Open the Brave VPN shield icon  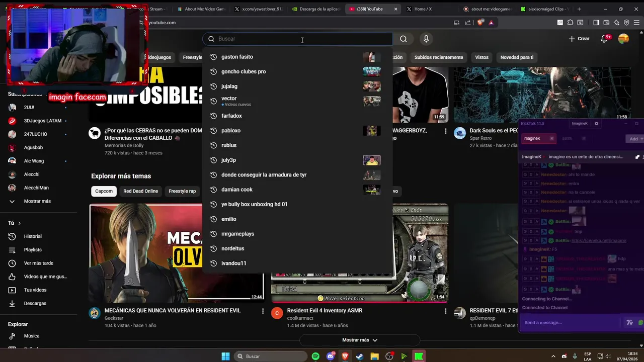[x=626, y=22]
